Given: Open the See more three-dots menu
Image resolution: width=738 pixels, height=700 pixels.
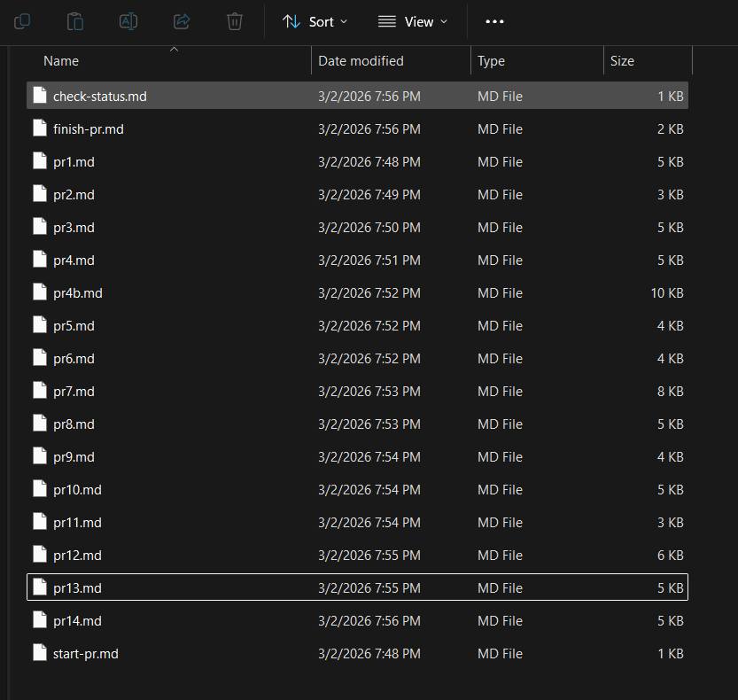Looking at the screenshot, I should (494, 21).
